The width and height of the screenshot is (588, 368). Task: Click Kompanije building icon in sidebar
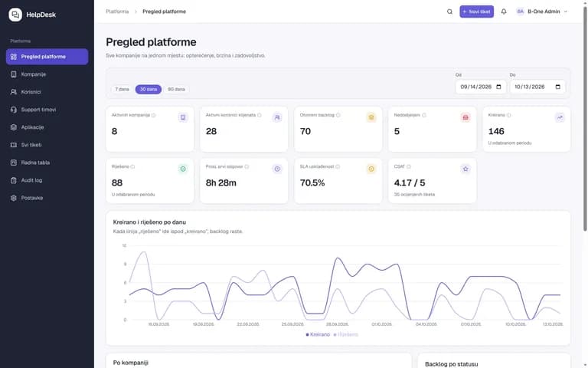14,74
